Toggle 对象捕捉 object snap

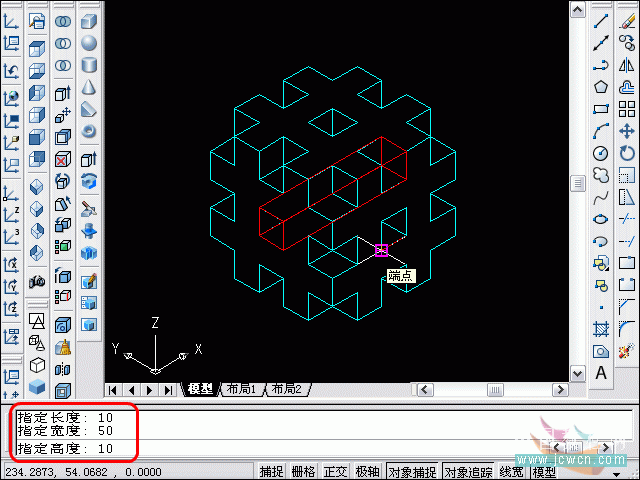pyautogui.click(x=412, y=472)
